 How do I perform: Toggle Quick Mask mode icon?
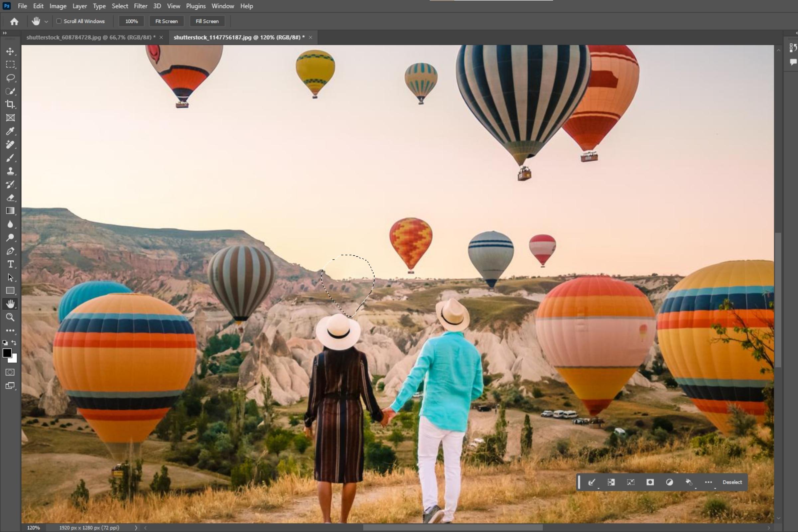tap(10, 372)
